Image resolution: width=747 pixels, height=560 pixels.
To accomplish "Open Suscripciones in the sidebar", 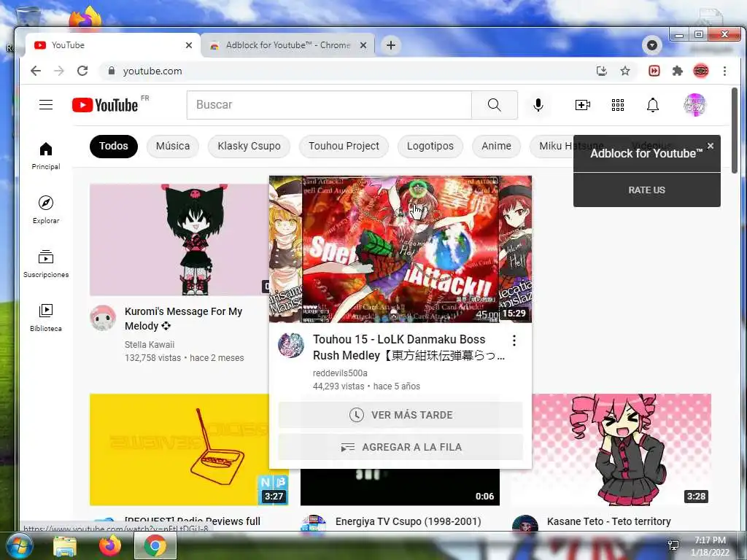I will (46, 264).
